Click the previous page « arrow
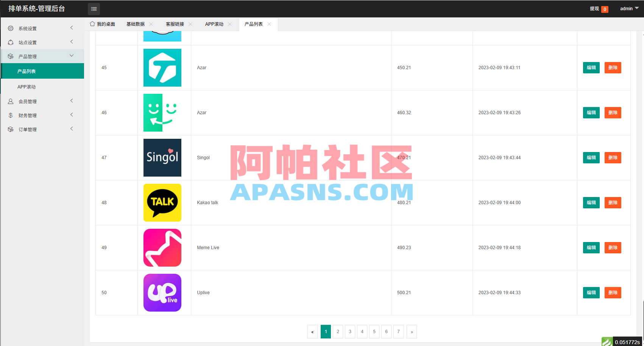 click(x=312, y=332)
